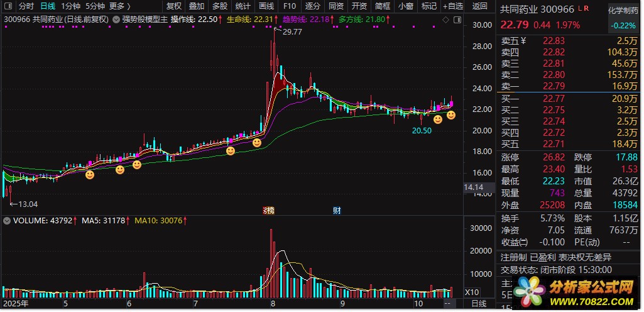The height and width of the screenshot is (312, 644).
Task: Click the 逐分 toolbar button
Action: (x=312, y=6)
